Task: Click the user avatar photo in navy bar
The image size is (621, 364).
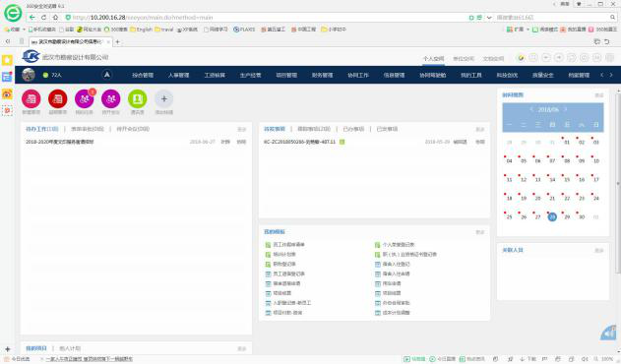Action: (29, 75)
